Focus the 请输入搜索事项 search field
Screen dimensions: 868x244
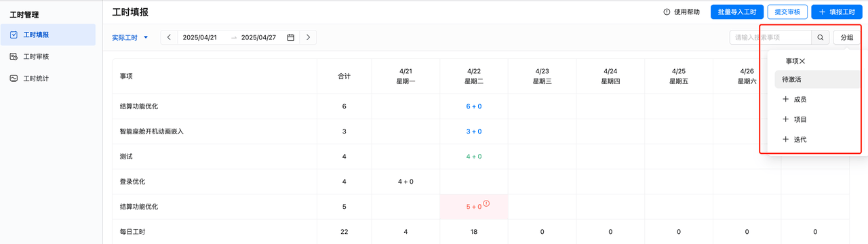[771, 37]
